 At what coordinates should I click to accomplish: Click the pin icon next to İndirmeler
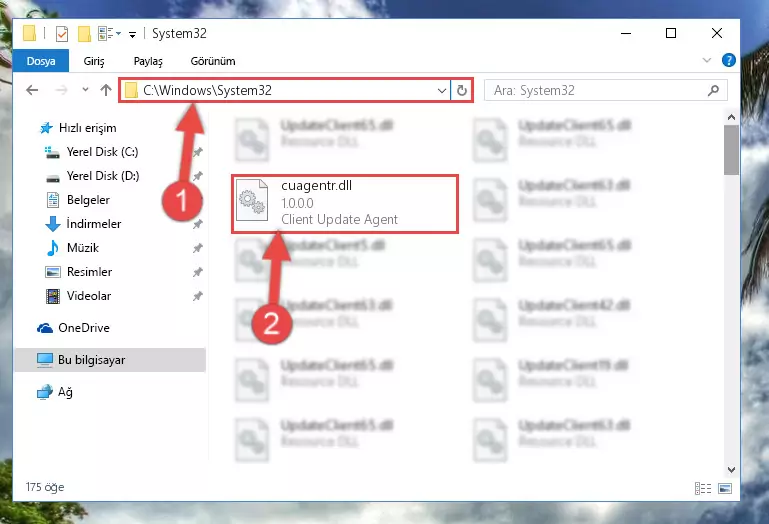[x=197, y=224]
